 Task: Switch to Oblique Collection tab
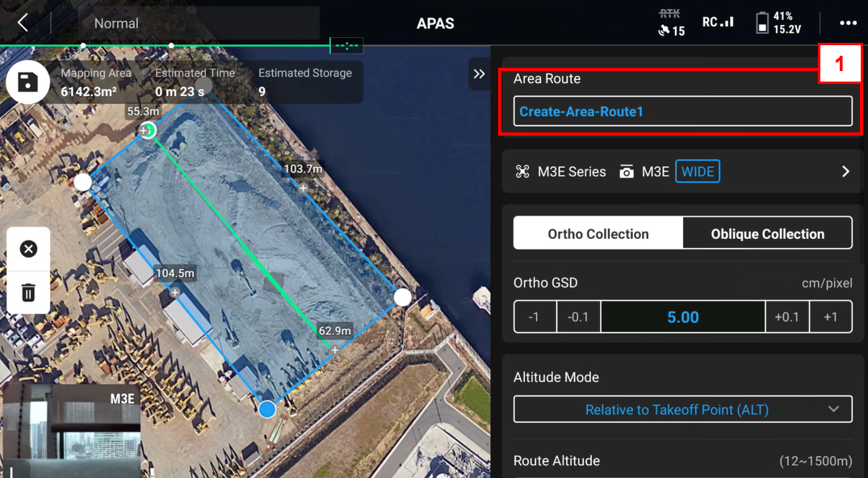pos(767,233)
